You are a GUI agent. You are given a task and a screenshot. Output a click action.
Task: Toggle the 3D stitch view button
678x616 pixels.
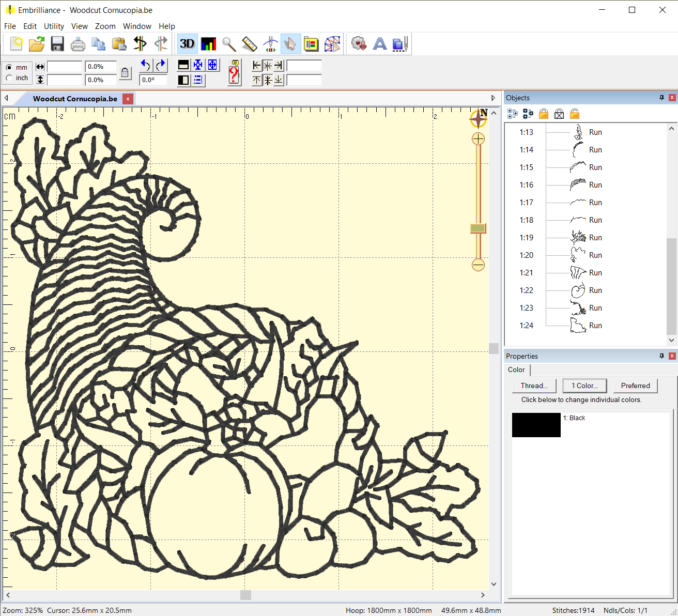tap(187, 44)
